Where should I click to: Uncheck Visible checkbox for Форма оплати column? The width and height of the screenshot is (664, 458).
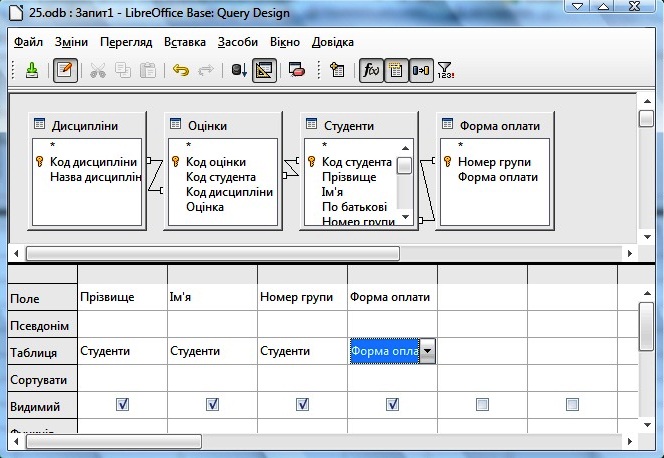tap(392, 404)
